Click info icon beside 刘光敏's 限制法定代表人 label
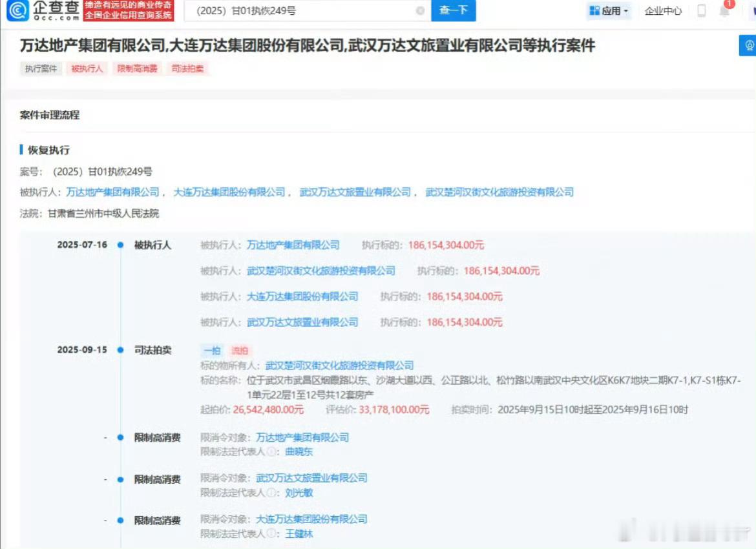The width and height of the screenshot is (756, 549). (271, 493)
